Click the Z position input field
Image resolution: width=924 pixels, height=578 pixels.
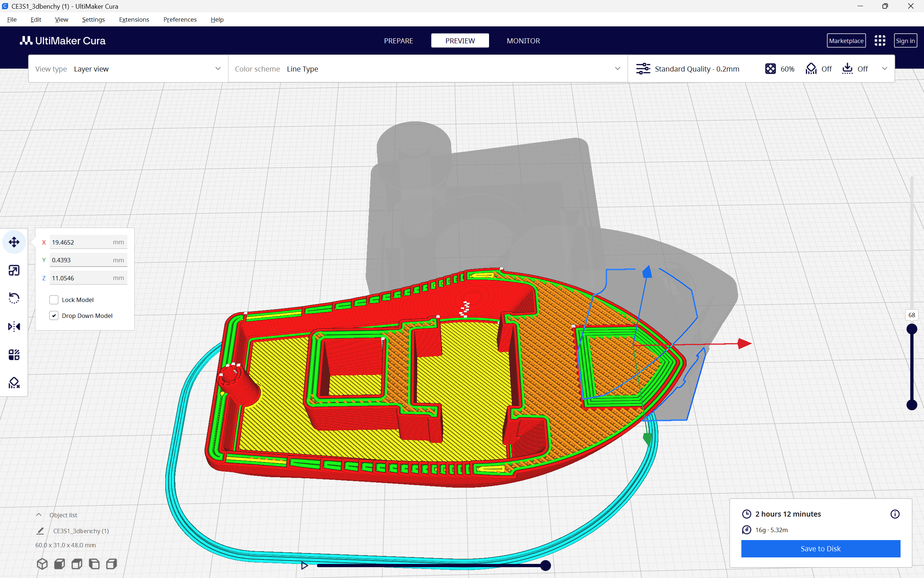[x=88, y=278]
